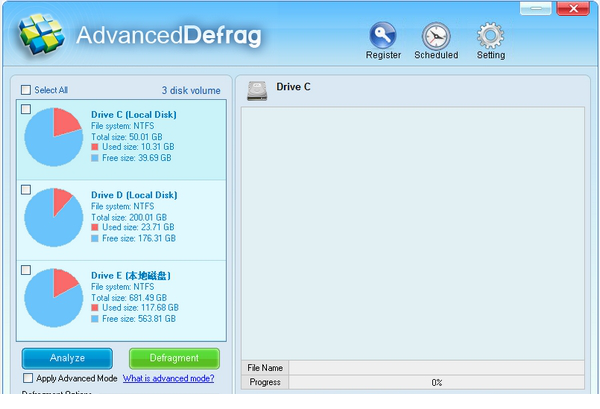Check the Drive C checkbox

click(26, 109)
